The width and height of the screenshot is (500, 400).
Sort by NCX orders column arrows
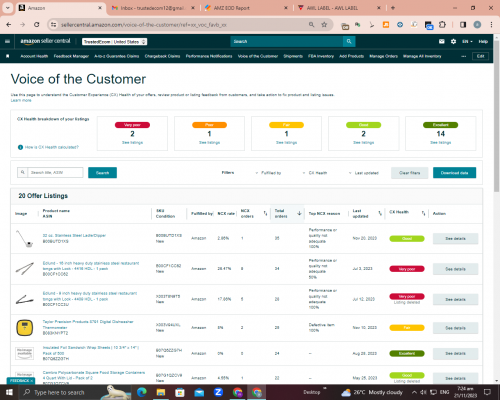[265, 213]
